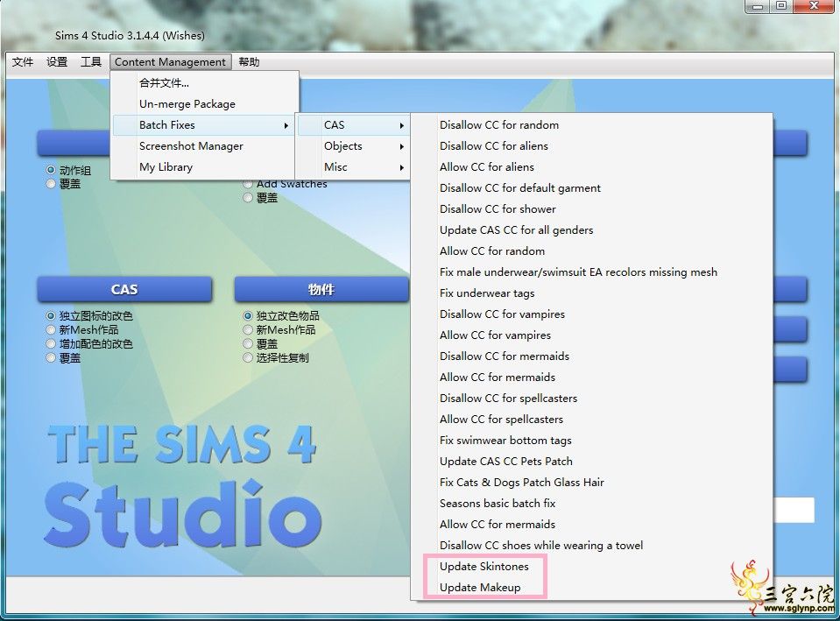Open the 帮助 menu

[249, 62]
